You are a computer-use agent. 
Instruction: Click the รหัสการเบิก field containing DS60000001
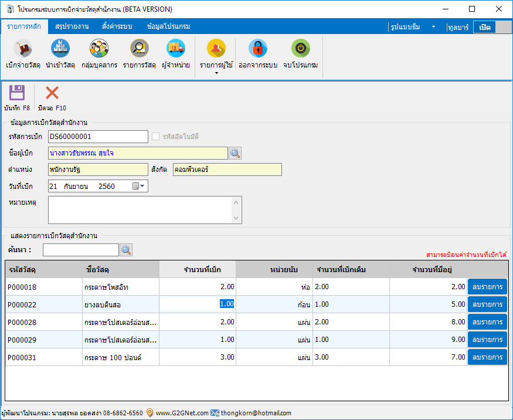click(x=98, y=137)
